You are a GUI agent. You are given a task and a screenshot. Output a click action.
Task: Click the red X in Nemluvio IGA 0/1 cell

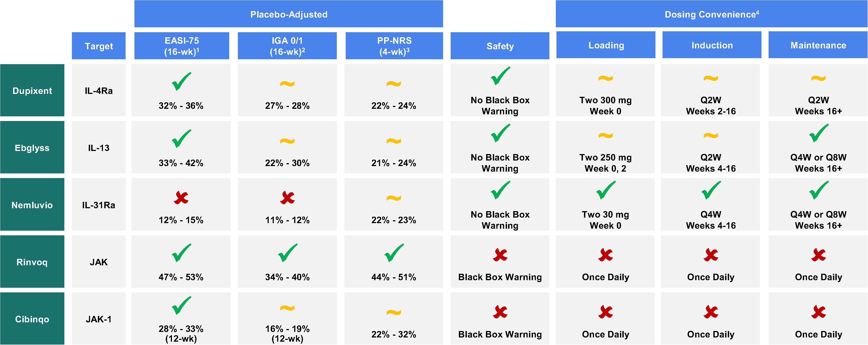[x=287, y=198]
